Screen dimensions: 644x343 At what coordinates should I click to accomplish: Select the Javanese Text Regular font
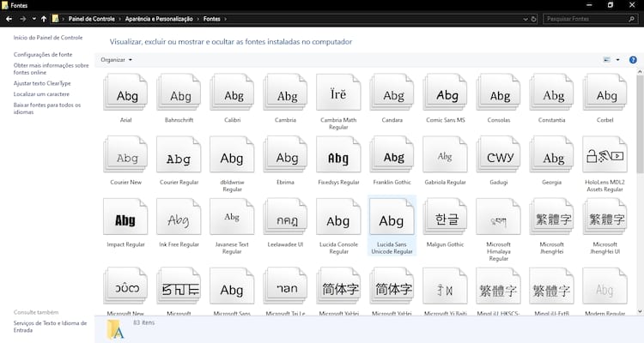tap(232, 217)
